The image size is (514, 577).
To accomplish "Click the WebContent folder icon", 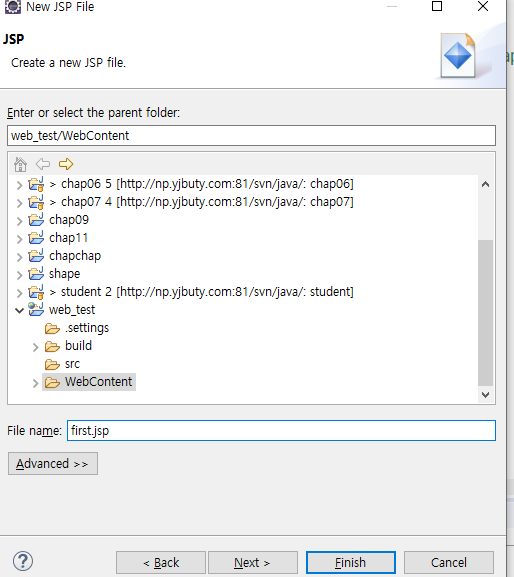I will coord(52,382).
